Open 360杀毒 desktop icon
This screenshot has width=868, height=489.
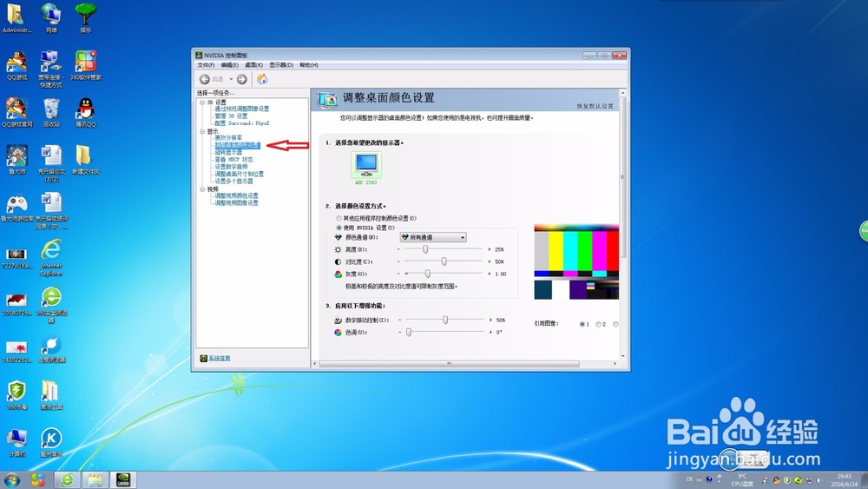(x=17, y=395)
